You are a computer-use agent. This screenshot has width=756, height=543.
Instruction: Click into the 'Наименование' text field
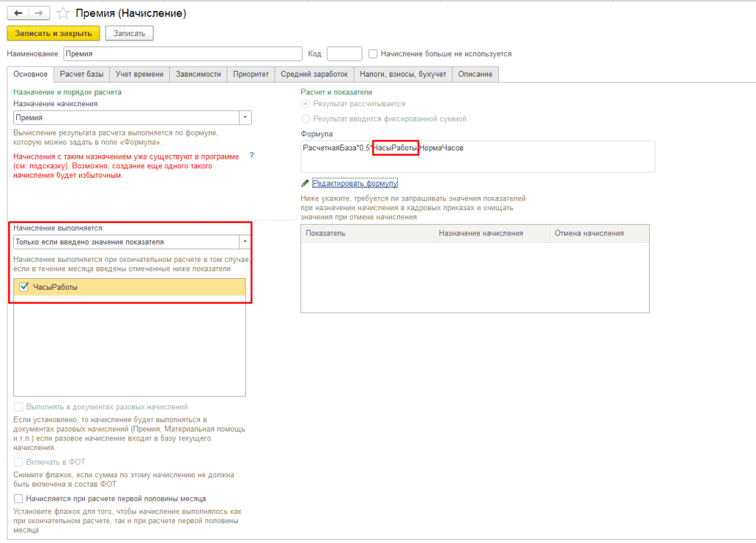[x=182, y=54]
